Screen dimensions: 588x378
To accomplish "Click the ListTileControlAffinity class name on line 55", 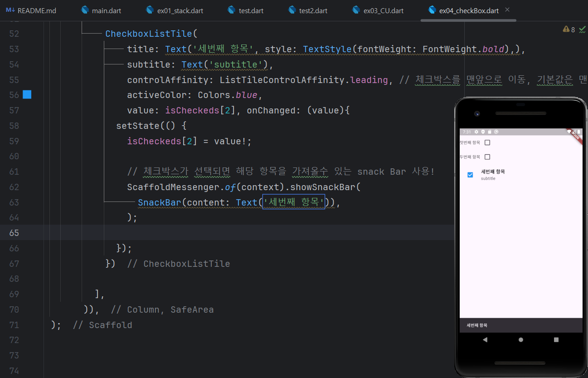I will tap(283, 80).
